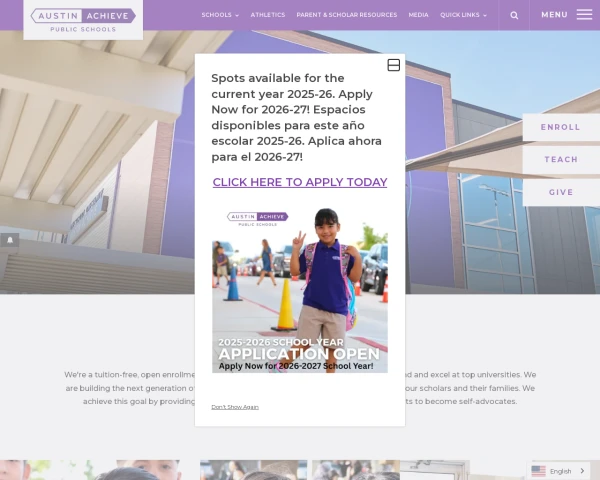Go to the Athletics page

point(268,15)
